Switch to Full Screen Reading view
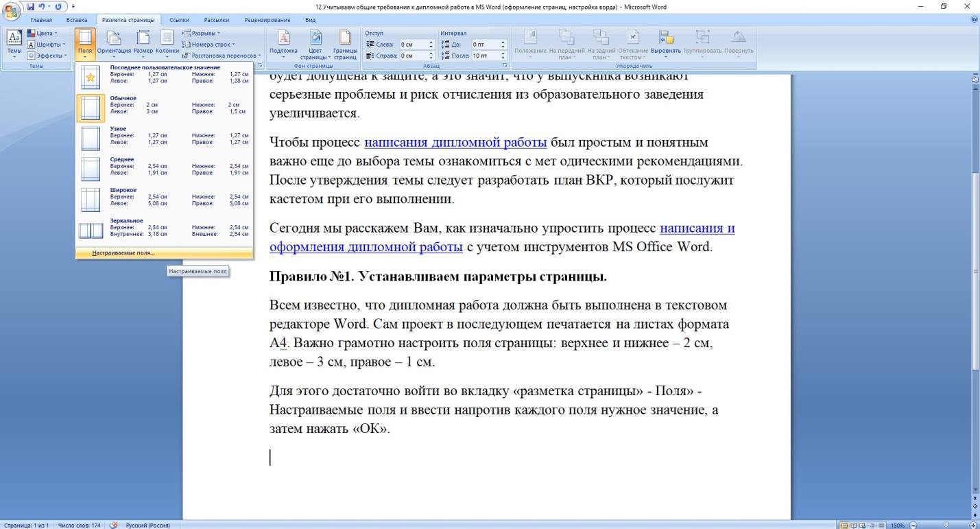Image resolution: width=980 pixels, height=529 pixels. click(854, 526)
